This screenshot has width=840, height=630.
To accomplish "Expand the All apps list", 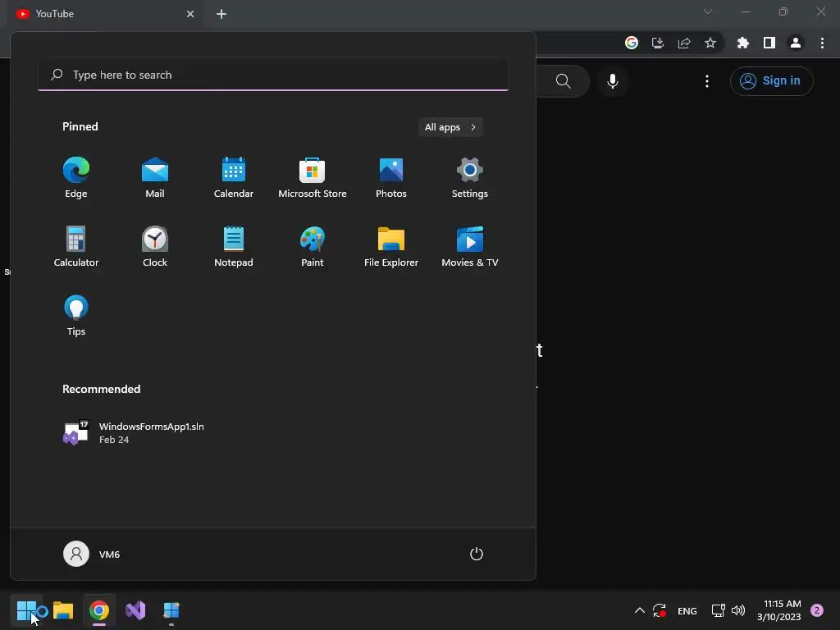I will click(x=450, y=127).
